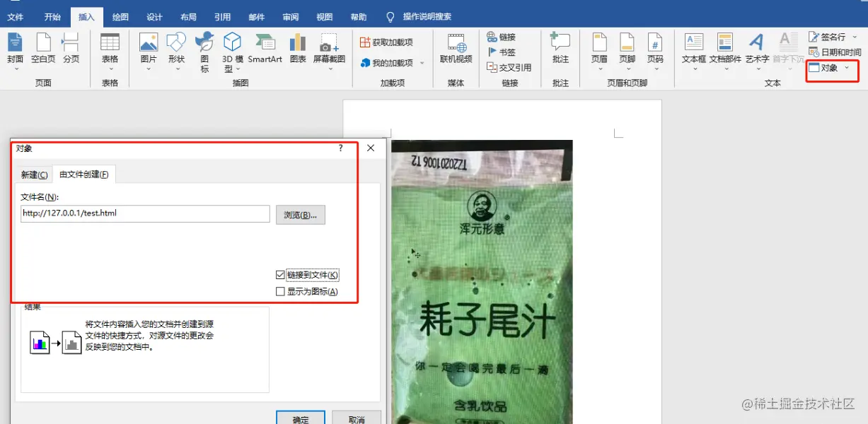Expand the my add-ins (我的加载项) dropdown arrow
Image resolution: width=868 pixels, height=424 pixels.
[x=422, y=63]
